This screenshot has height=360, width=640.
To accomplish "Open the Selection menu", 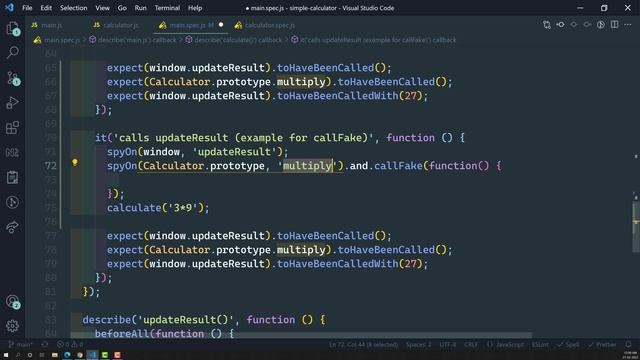I will pyautogui.click(x=73, y=8).
